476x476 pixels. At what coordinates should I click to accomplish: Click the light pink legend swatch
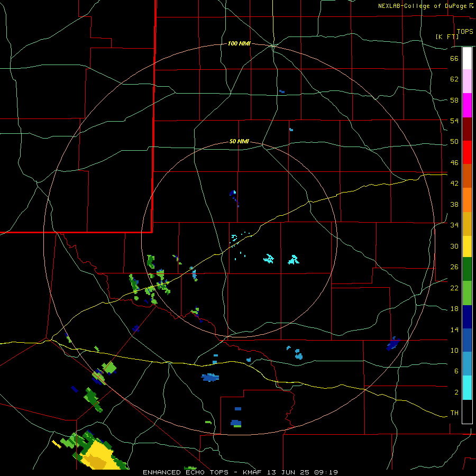(467, 81)
